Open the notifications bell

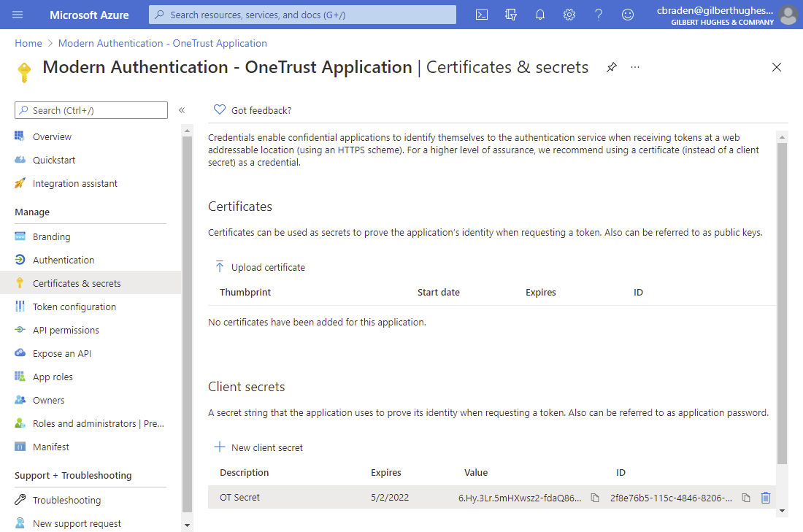click(539, 15)
